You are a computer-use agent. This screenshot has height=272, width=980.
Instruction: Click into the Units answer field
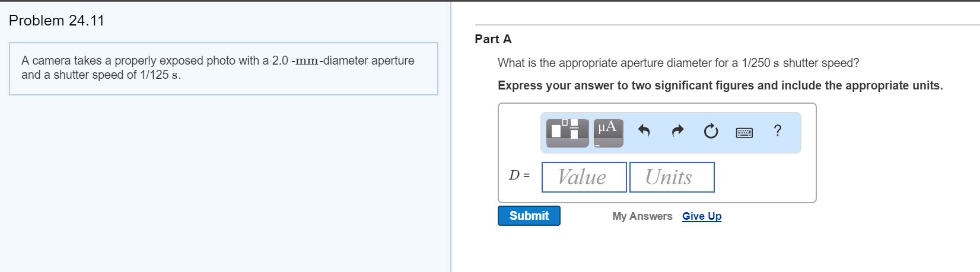pos(672,177)
